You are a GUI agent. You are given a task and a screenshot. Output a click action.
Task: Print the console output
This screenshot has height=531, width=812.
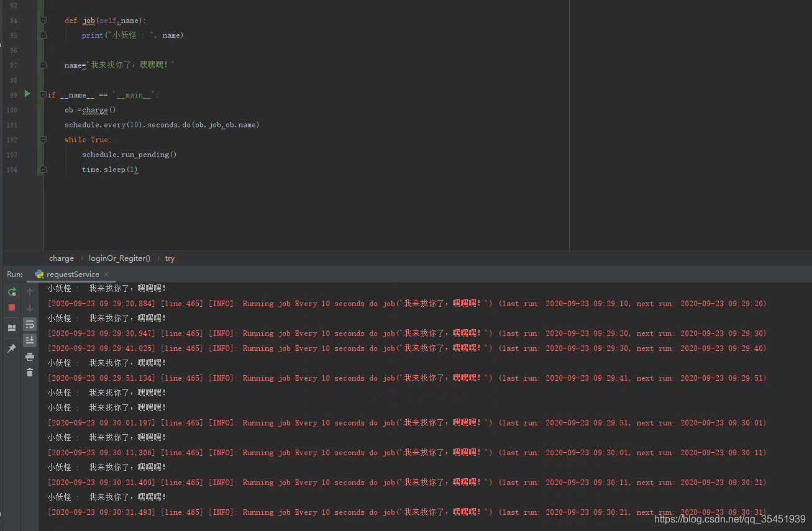(29, 356)
